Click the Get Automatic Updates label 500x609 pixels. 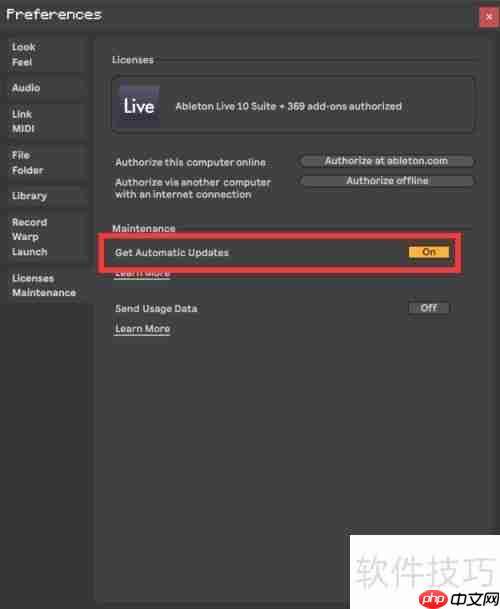[172, 252]
